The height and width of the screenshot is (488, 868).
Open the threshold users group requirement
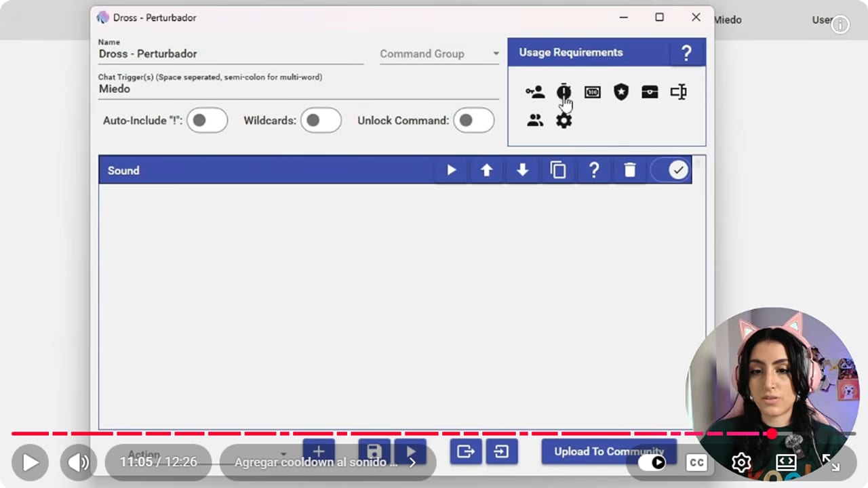point(535,121)
